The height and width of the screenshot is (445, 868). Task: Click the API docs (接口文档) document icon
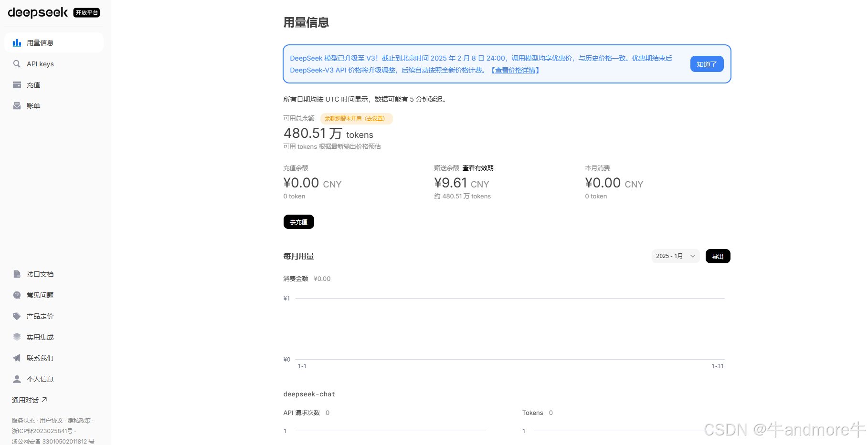coord(17,274)
